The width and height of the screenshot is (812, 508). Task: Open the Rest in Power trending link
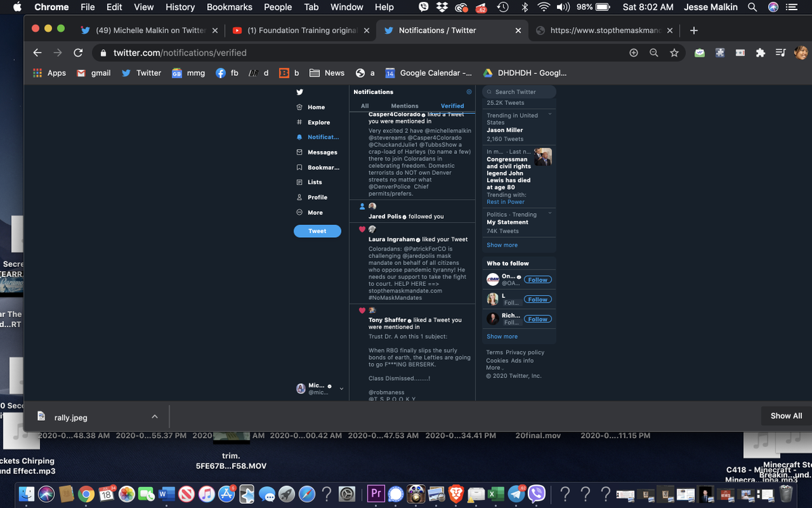(505, 202)
